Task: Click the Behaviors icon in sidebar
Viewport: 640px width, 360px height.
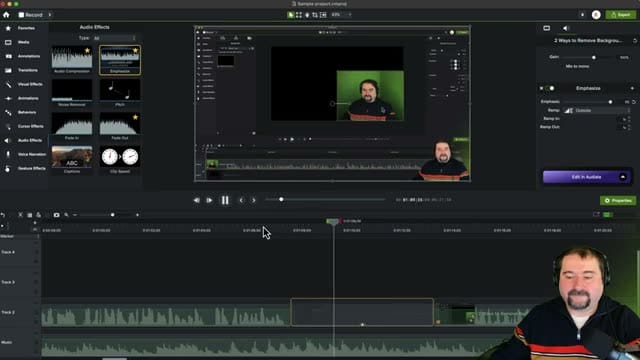Action: point(8,112)
